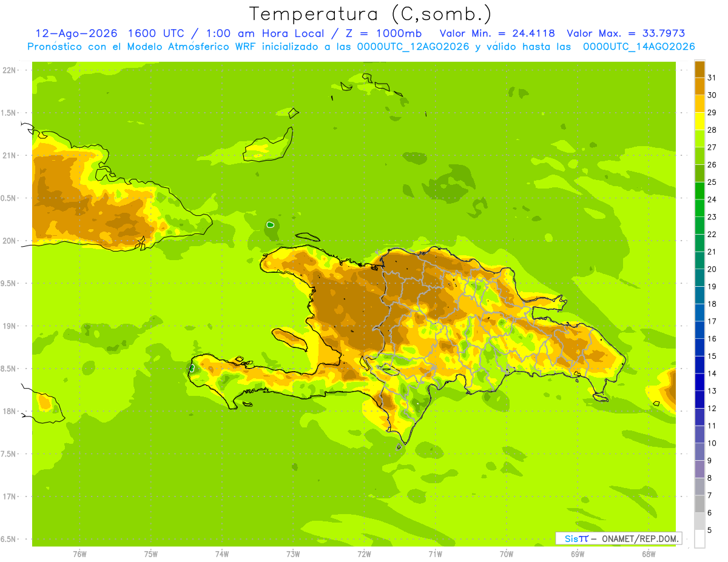Click the 19N latitude axis label
The height and width of the screenshot is (562, 728).
(x=9, y=326)
